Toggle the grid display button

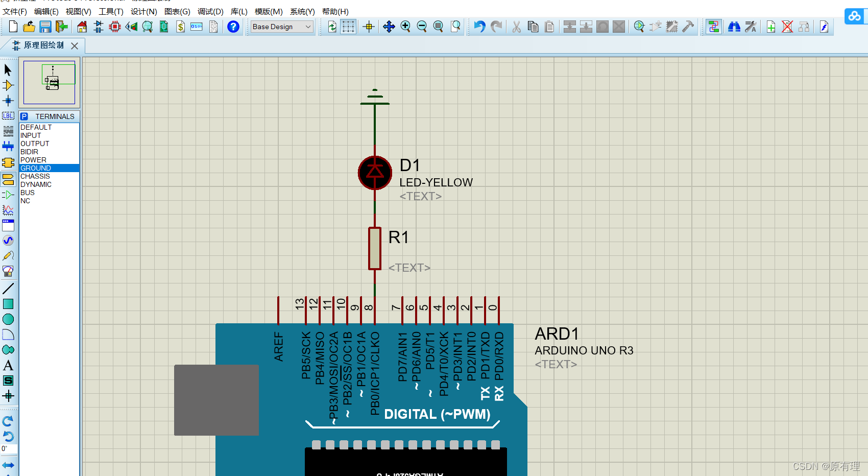[x=348, y=27]
